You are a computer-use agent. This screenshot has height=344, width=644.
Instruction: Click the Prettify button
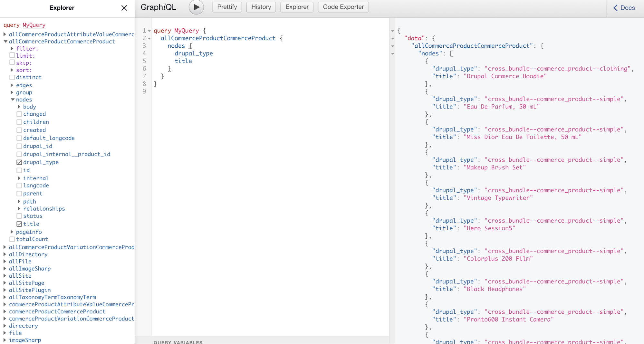pyautogui.click(x=227, y=7)
